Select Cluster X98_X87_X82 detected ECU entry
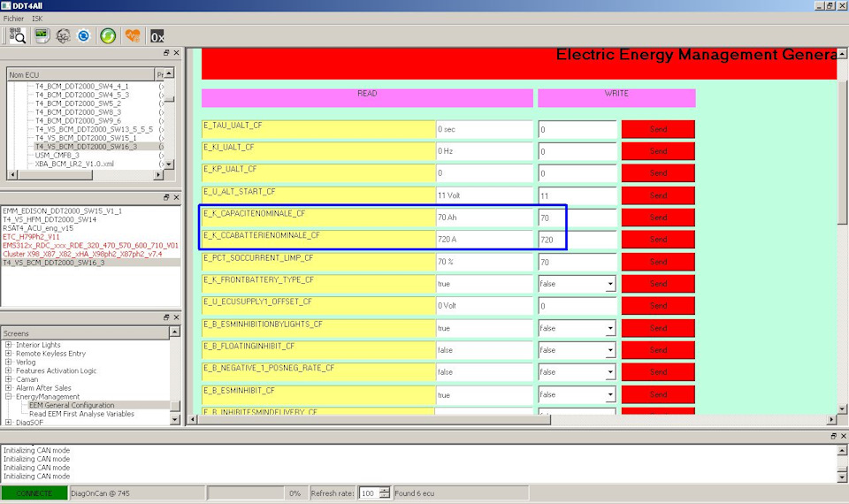The width and height of the screenshot is (849, 504). [x=82, y=254]
